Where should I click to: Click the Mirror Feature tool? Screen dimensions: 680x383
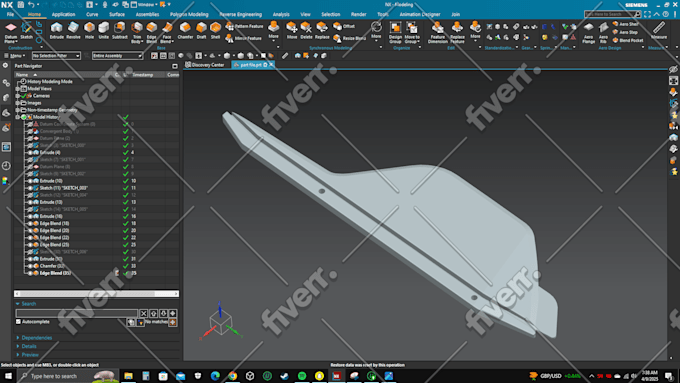pyautogui.click(x=244, y=38)
